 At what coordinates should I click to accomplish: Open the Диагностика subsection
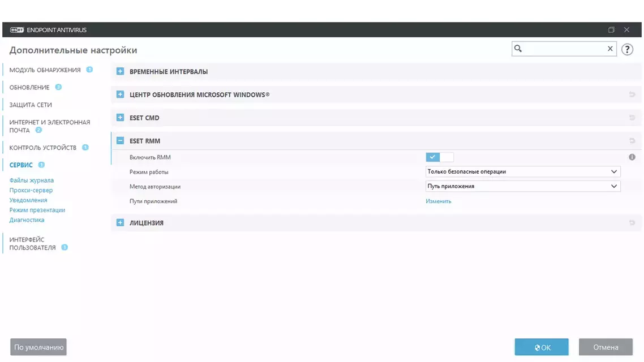[27, 219]
